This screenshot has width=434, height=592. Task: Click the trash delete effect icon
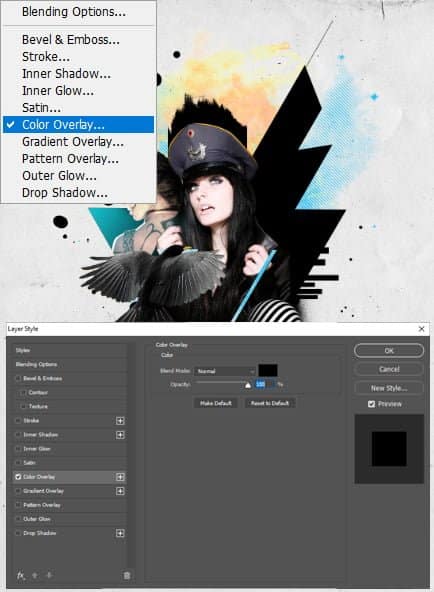coord(127,575)
